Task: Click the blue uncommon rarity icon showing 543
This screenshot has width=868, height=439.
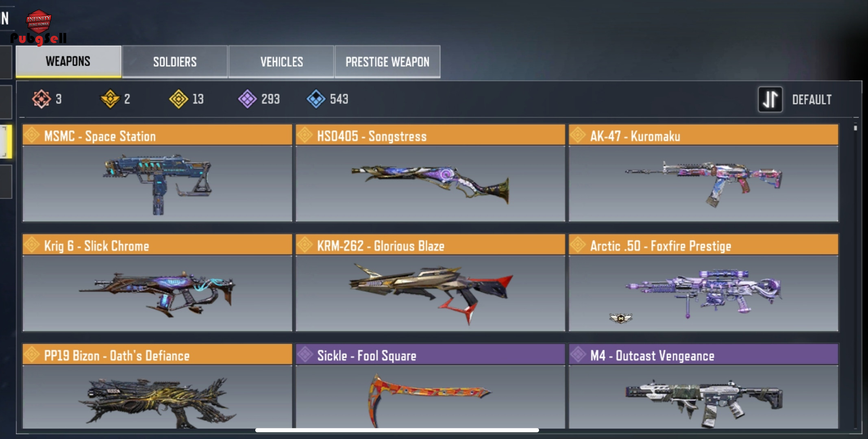Action: click(316, 99)
